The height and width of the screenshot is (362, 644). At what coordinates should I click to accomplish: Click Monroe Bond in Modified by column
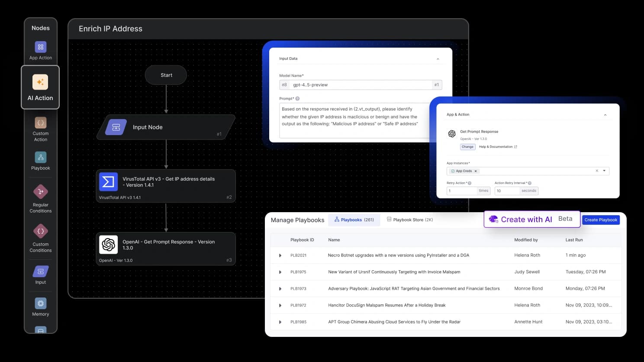(528, 289)
